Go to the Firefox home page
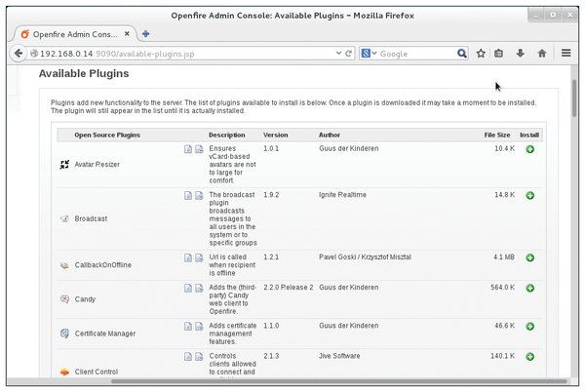The image size is (585, 392). (x=542, y=54)
